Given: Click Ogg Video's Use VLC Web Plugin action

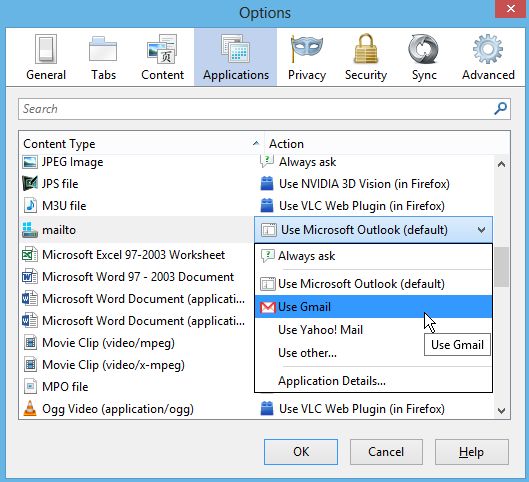Looking at the screenshot, I should 362,409.
